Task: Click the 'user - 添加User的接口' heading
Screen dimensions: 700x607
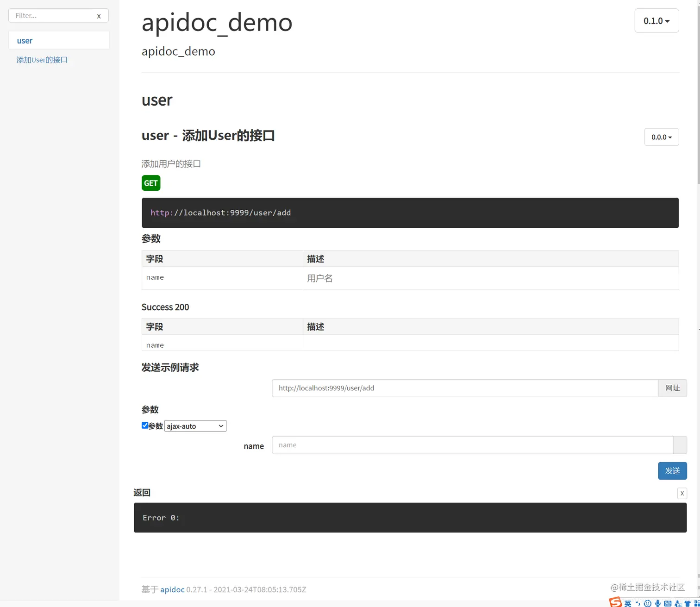Action: point(208,136)
